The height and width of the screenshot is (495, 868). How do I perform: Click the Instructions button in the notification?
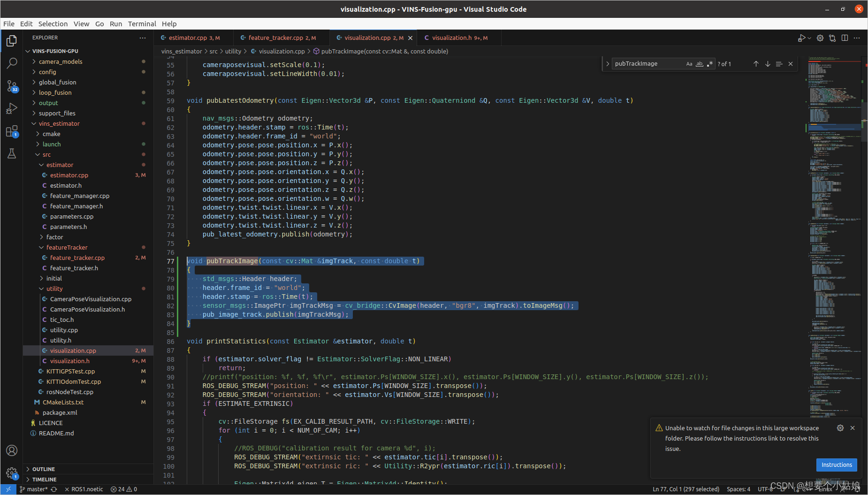837,465
